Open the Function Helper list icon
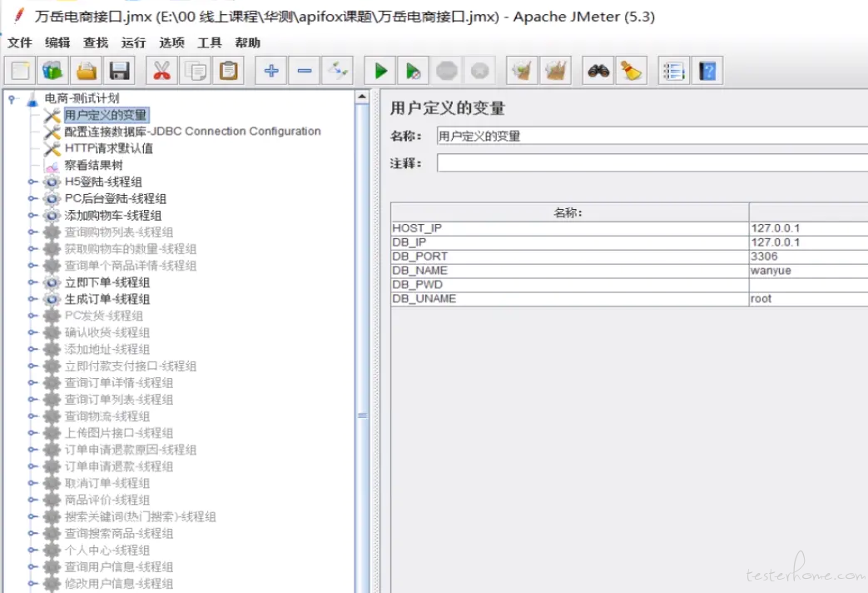Image resolution: width=868 pixels, height=593 pixels. [674, 71]
